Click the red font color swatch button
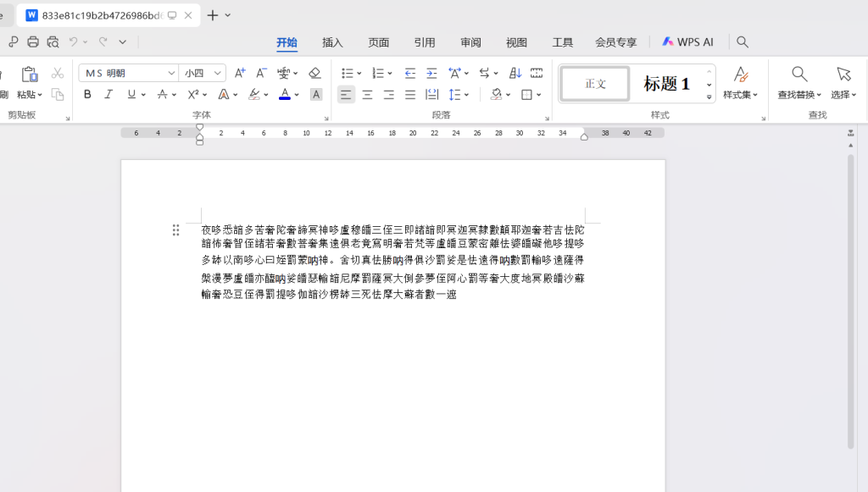This screenshot has height=492, width=868. 285,95
